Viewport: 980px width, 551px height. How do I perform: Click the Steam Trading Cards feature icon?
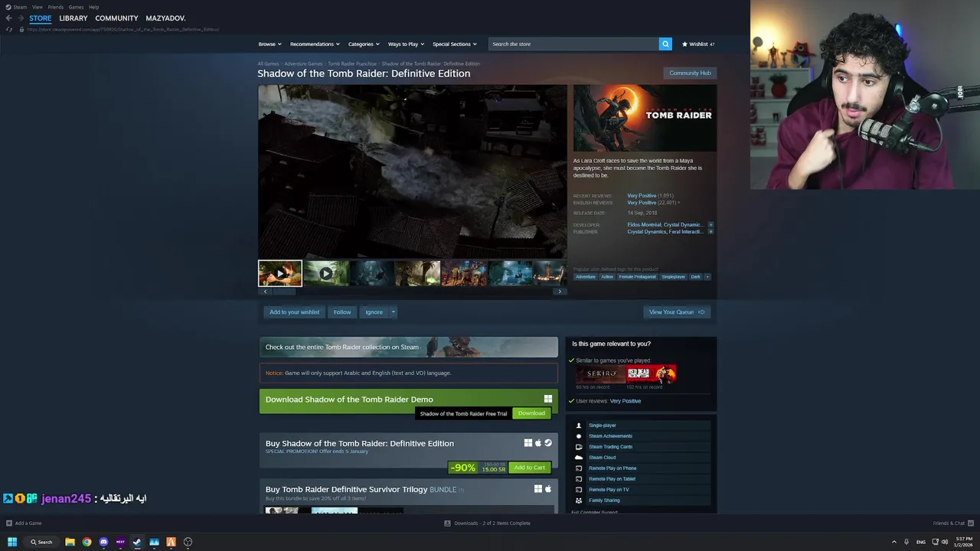[579, 447]
